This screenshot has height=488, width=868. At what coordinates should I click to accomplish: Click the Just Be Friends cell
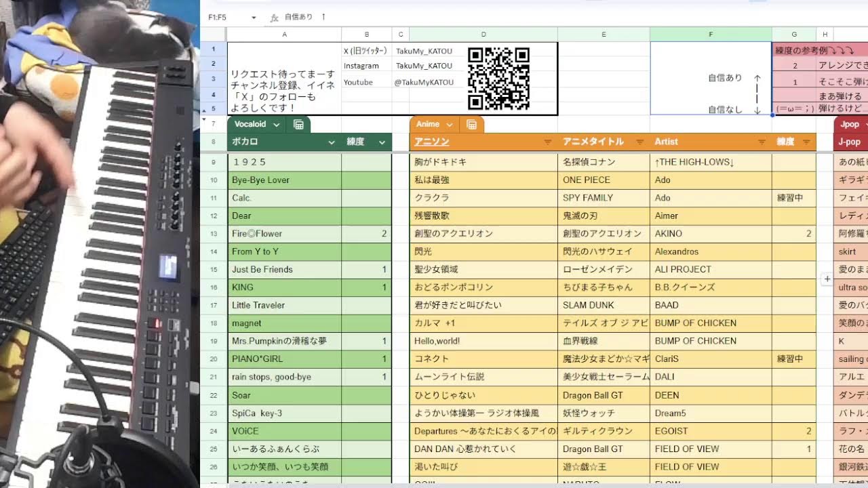pyautogui.click(x=284, y=270)
